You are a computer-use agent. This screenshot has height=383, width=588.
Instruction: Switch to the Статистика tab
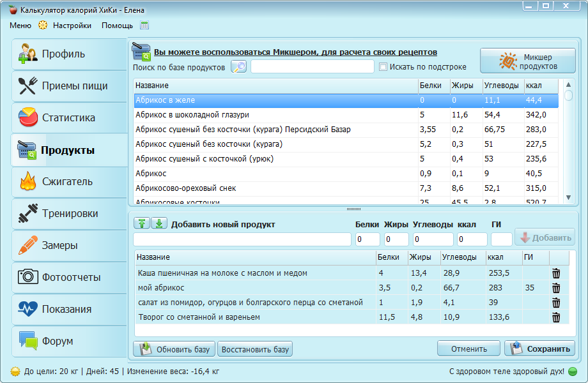(x=69, y=118)
